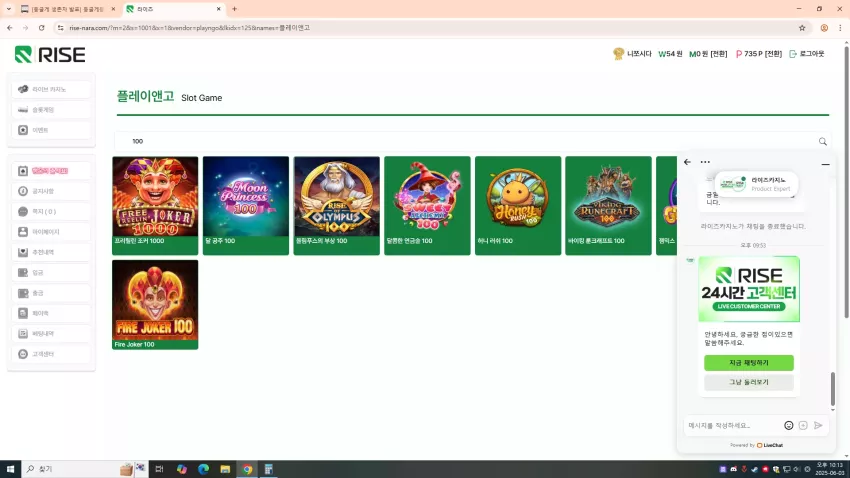Open 입금 deposit in the sidebar
The width and height of the screenshot is (850, 478).
click(x=51, y=273)
